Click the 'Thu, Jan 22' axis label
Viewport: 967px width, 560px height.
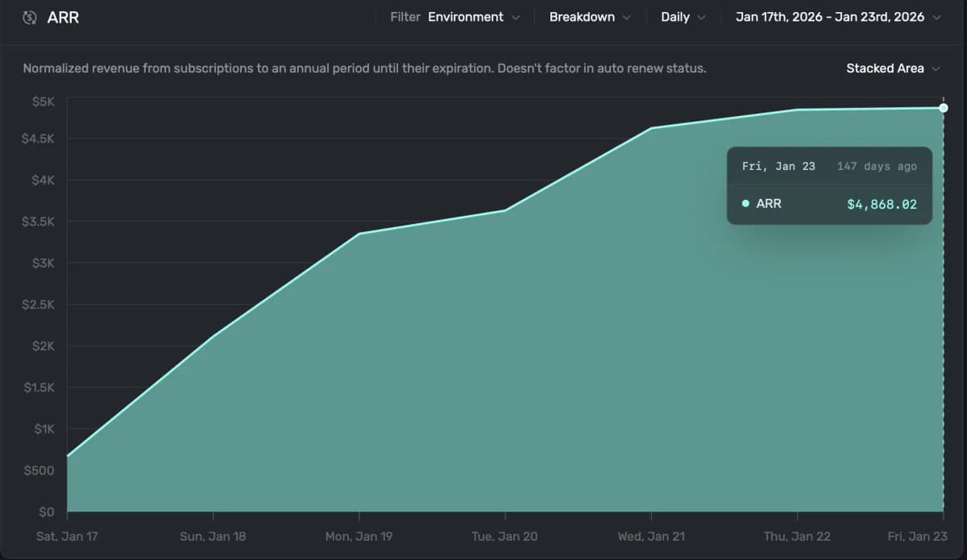click(x=797, y=536)
